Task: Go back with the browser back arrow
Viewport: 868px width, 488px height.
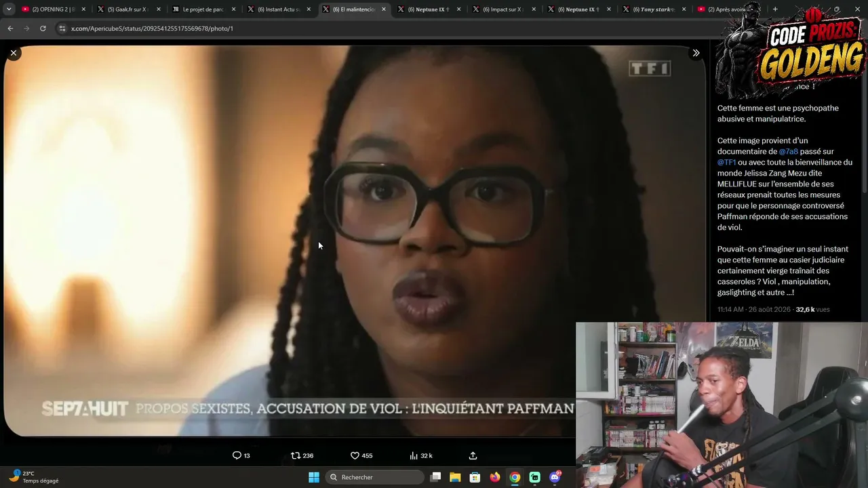Action: pyautogui.click(x=10, y=28)
